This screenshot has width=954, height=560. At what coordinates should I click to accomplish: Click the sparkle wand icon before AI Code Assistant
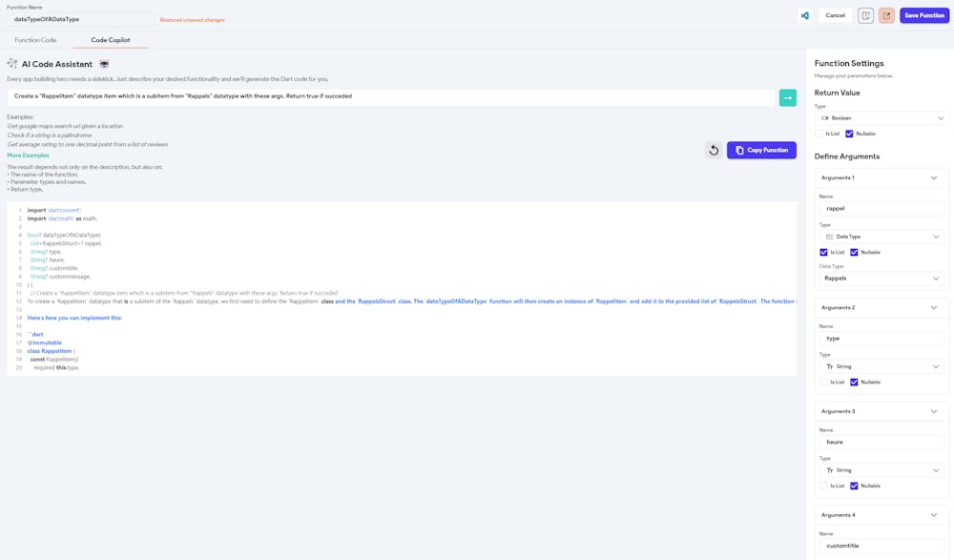[x=12, y=64]
